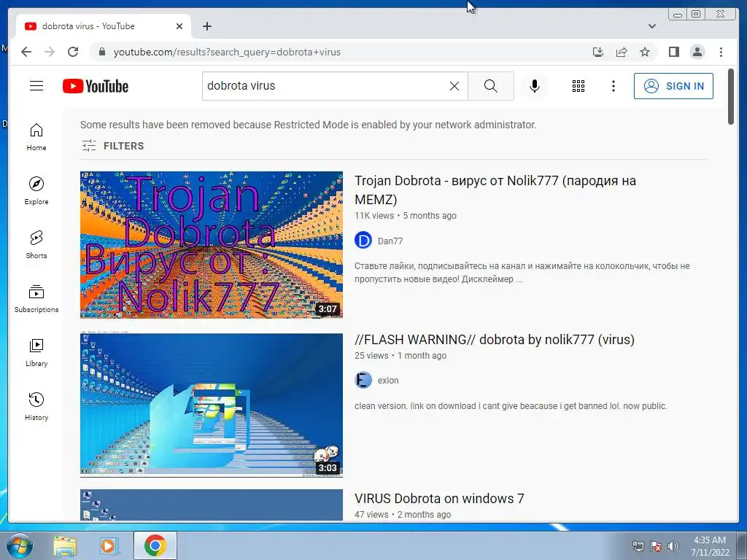Open the YouTube apps grid
Viewport: 747px width, 560px height.
click(x=578, y=86)
